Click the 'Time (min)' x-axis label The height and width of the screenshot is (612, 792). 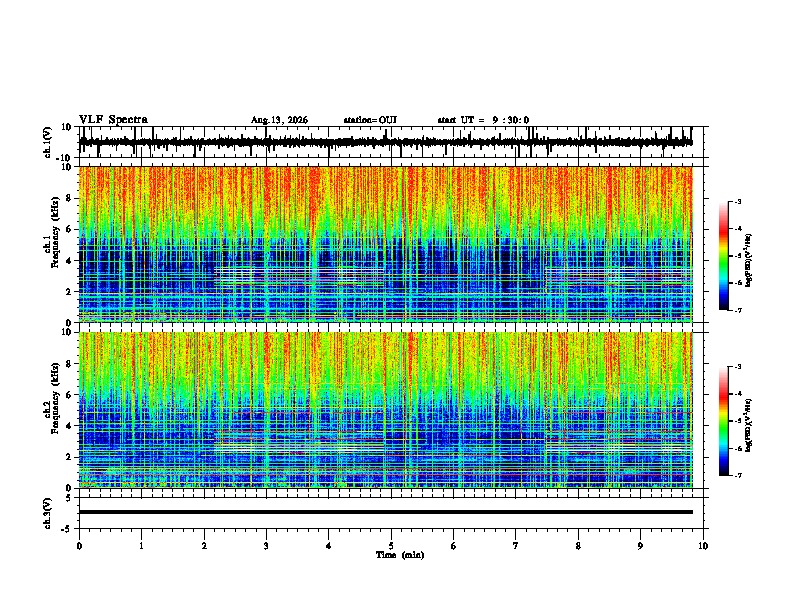400,555
